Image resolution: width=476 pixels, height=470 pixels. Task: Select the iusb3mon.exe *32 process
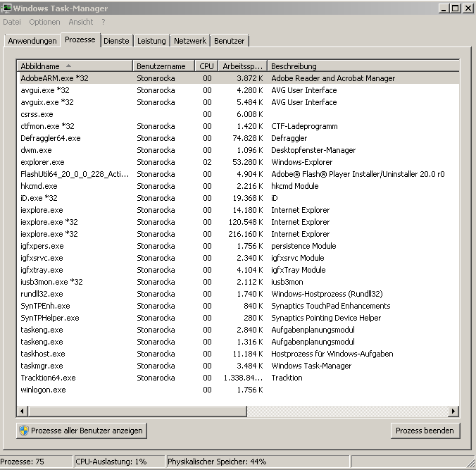pyautogui.click(x=238, y=282)
